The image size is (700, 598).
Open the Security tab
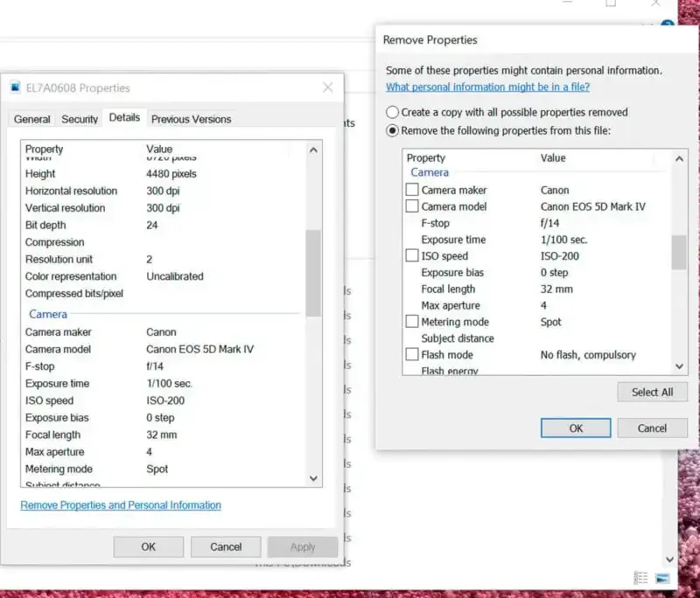point(80,119)
